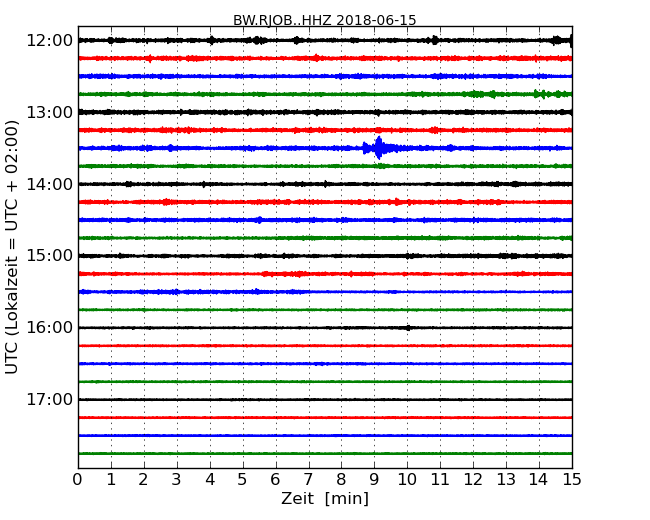Click the x-axis tick label 13

pyautogui.click(x=506, y=480)
